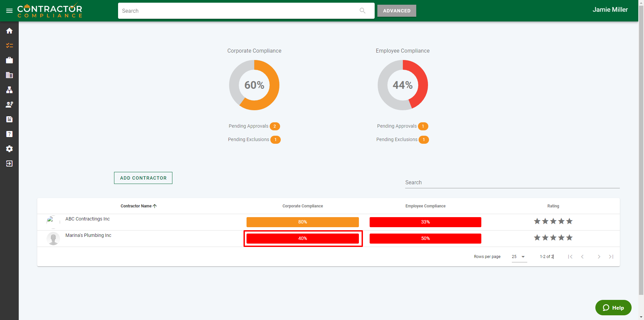
Task: Open the briefcase sidebar icon
Action: coord(9,60)
